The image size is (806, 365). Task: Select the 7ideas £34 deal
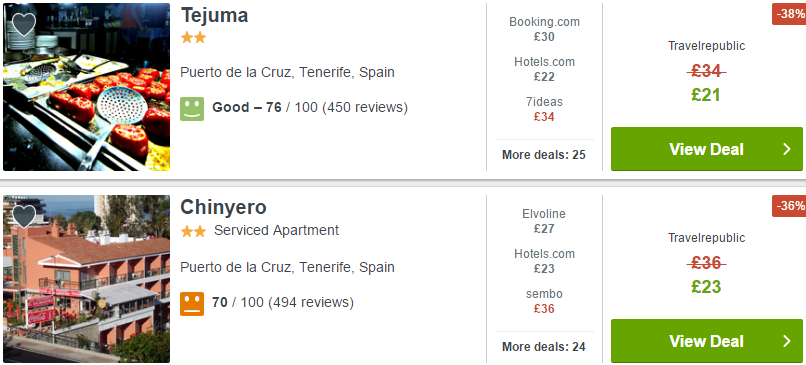544,110
